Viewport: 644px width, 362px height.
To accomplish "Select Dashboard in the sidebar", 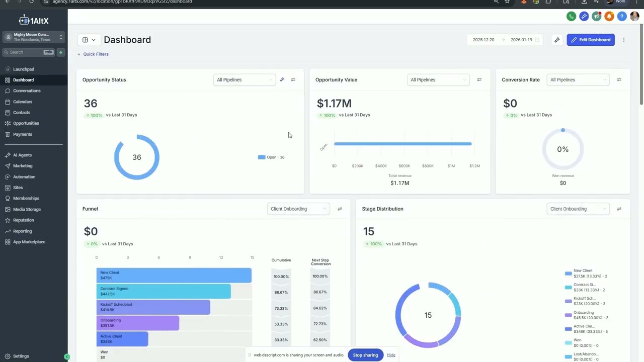I will [34, 80].
